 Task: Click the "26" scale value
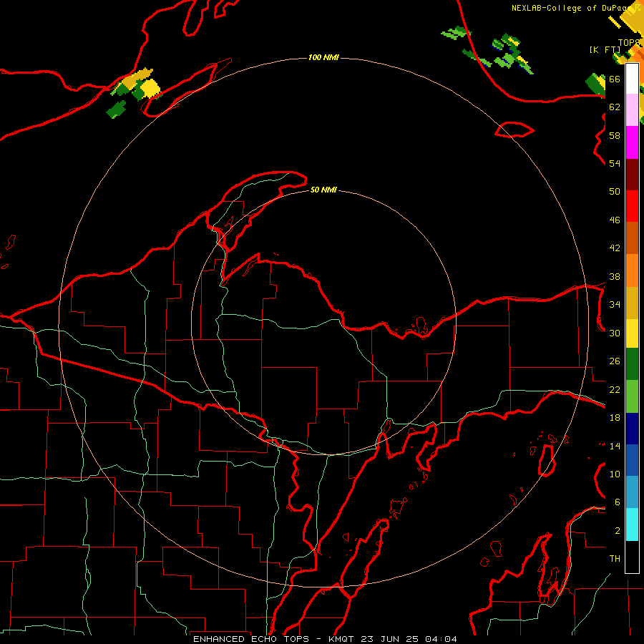(x=615, y=361)
